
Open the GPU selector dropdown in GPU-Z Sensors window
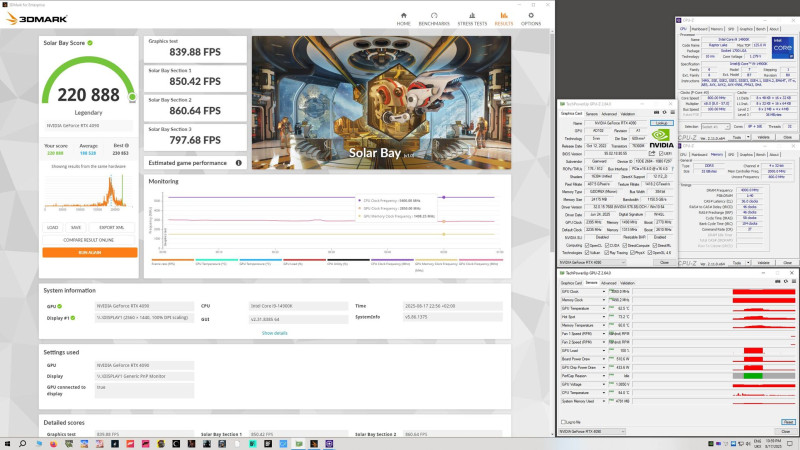tap(592, 432)
